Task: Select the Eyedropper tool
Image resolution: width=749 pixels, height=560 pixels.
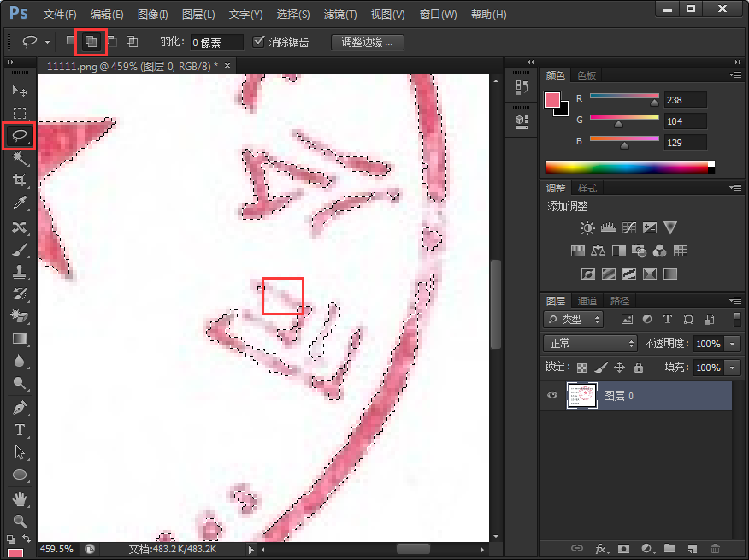Action: point(19,203)
